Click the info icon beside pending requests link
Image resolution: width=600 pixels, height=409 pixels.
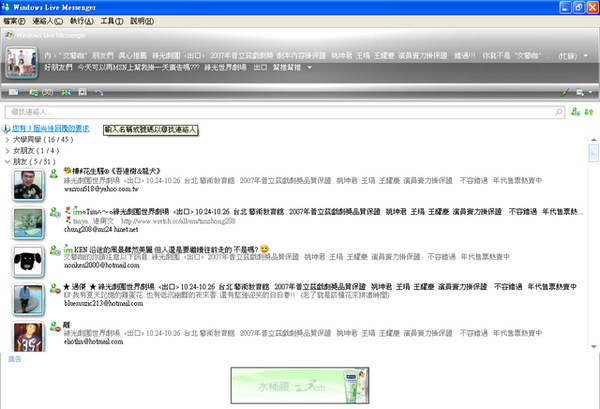[6, 129]
